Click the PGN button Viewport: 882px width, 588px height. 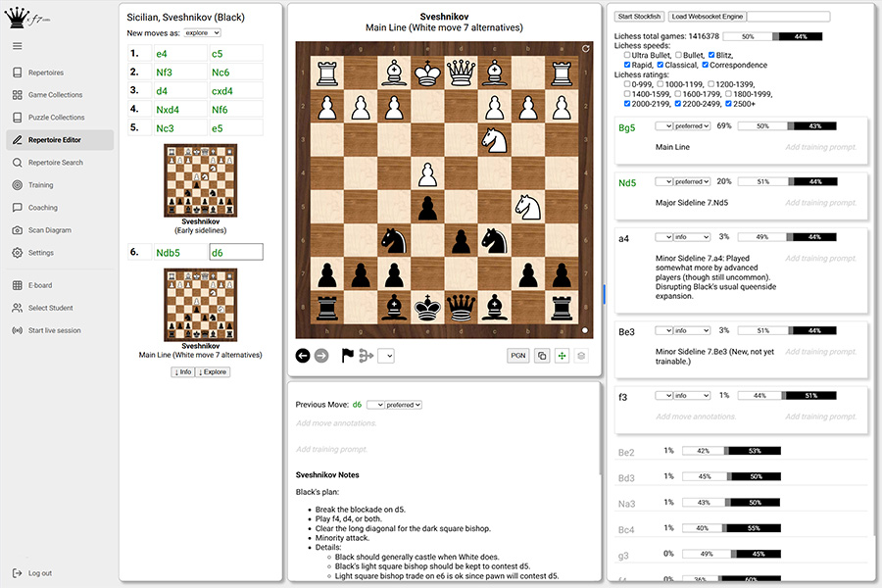click(518, 356)
